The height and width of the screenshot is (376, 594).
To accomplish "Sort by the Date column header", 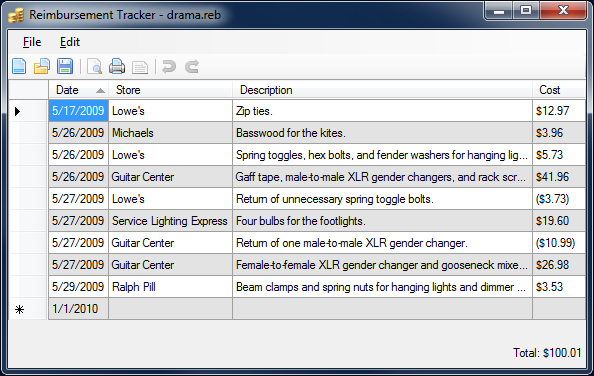I will click(x=78, y=90).
